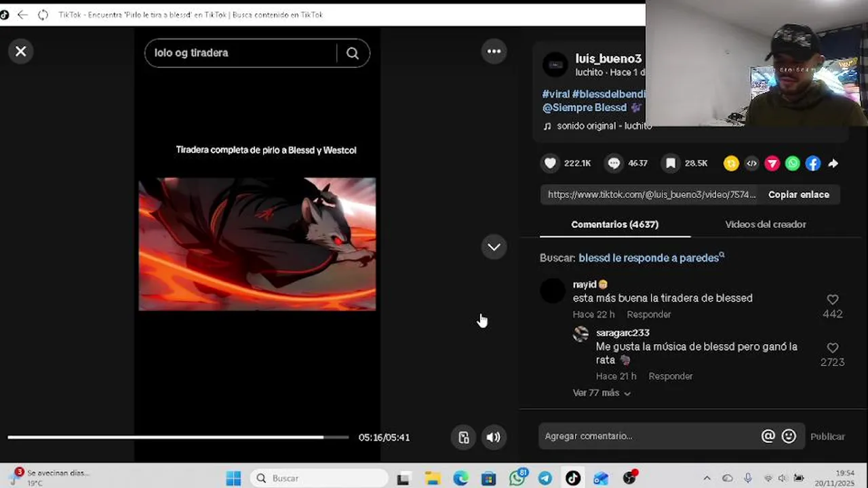868x488 pixels.
Task: Click the nayid username
Action: point(585,285)
